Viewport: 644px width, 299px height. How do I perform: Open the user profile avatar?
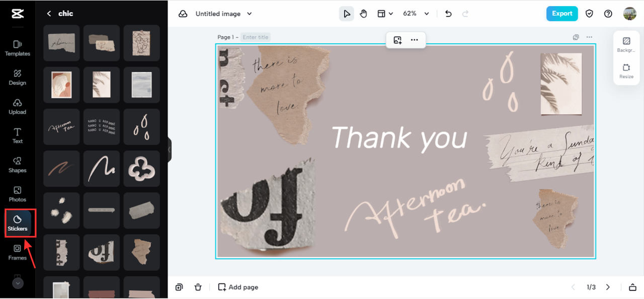[x=629, y=14]
